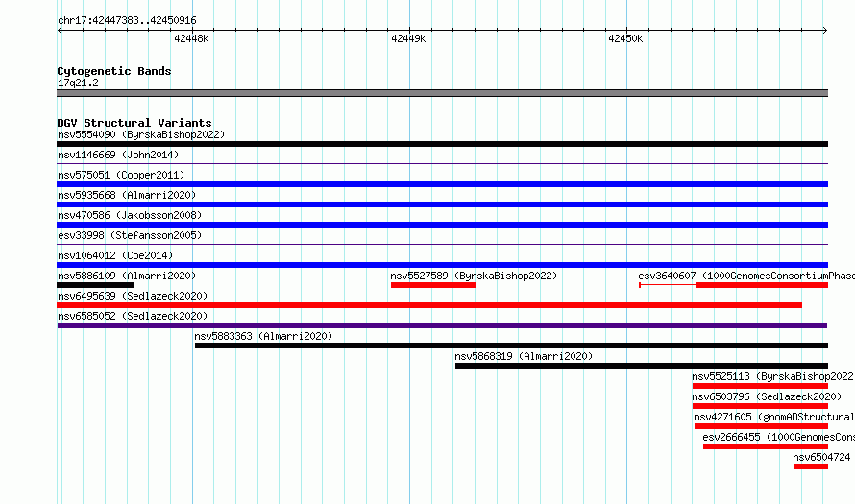Click the right arrow end of ruler
Image resolution: width=855 pixels, height=504 pixels.
click(x=825, y=31)
